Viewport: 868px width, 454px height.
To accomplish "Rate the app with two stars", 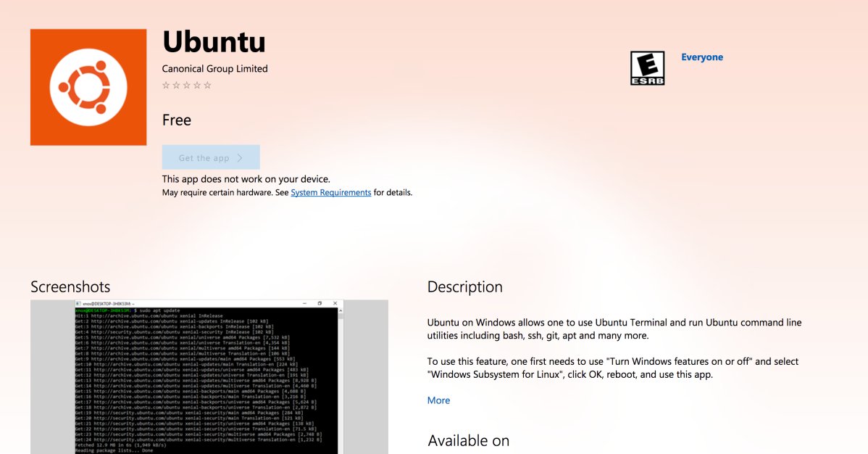I will 176,85.
